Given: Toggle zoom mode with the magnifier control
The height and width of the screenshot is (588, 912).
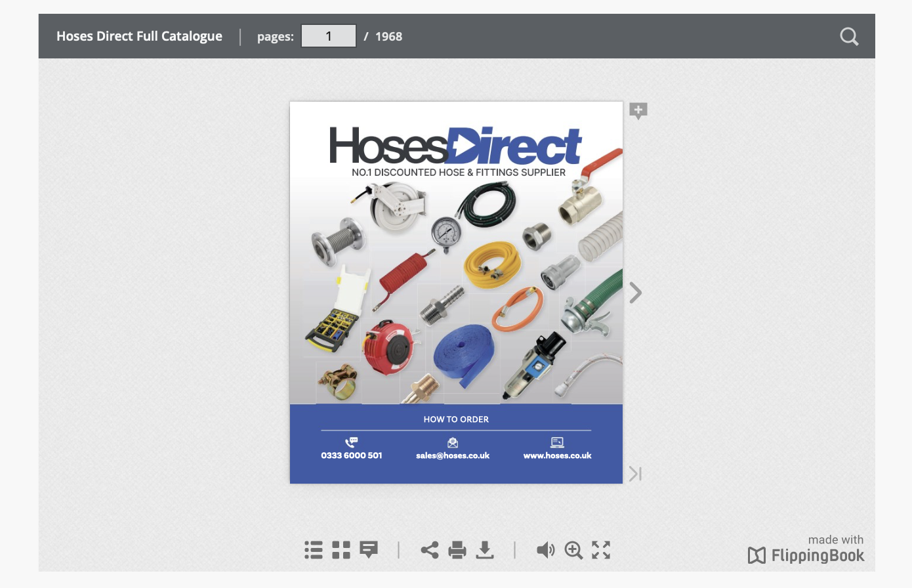Looking at the screenshot, I should pyautogui.click(x=573, y=550).
